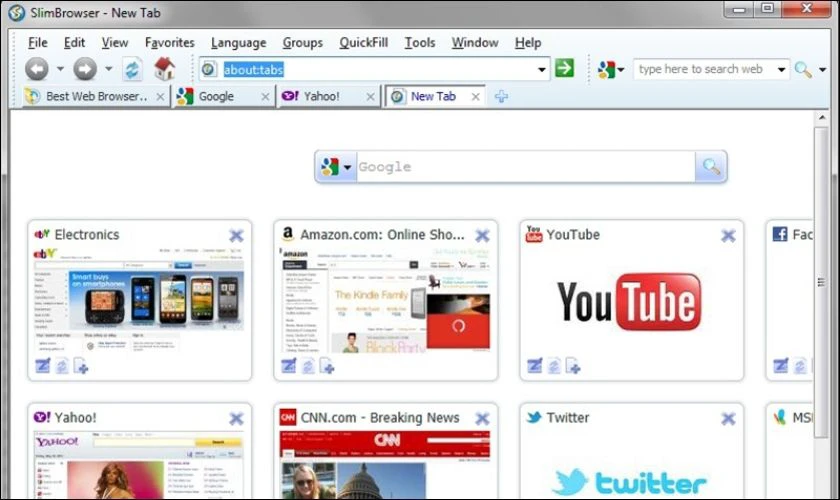Remove the Electronics tile
The image size is (840, 500).
(x=236, y=235)
